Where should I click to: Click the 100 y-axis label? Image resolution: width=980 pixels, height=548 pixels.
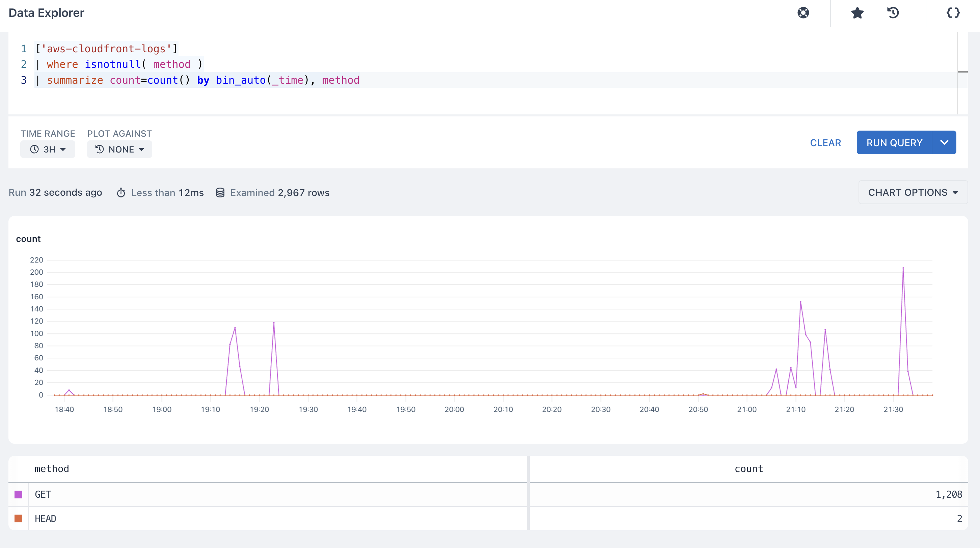tap(36, 333)
